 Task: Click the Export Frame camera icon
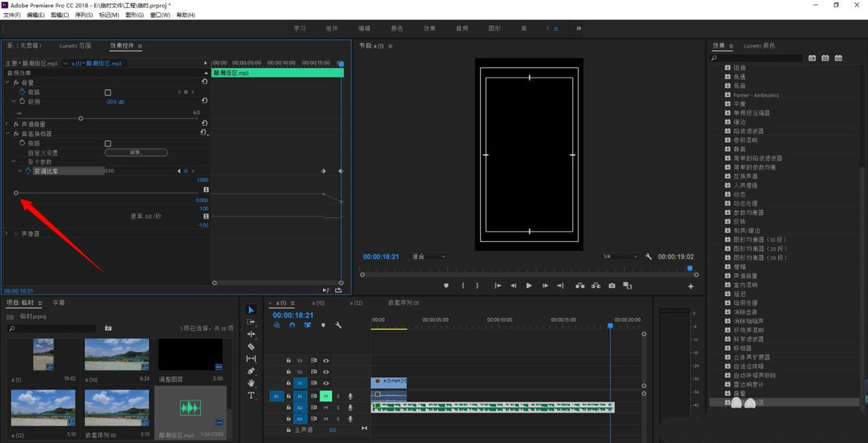pyautogui.click(x=612, y=286)
